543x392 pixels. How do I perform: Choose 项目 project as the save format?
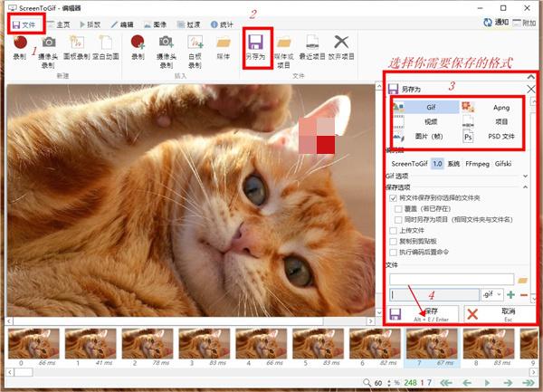(x=491, y=121)
